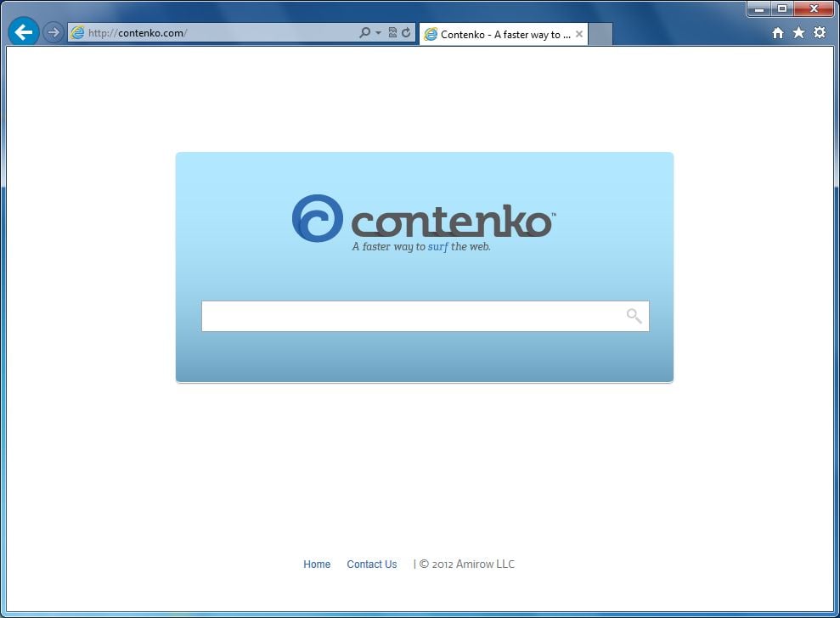Open the Tools gear menu

pos(820,32)
